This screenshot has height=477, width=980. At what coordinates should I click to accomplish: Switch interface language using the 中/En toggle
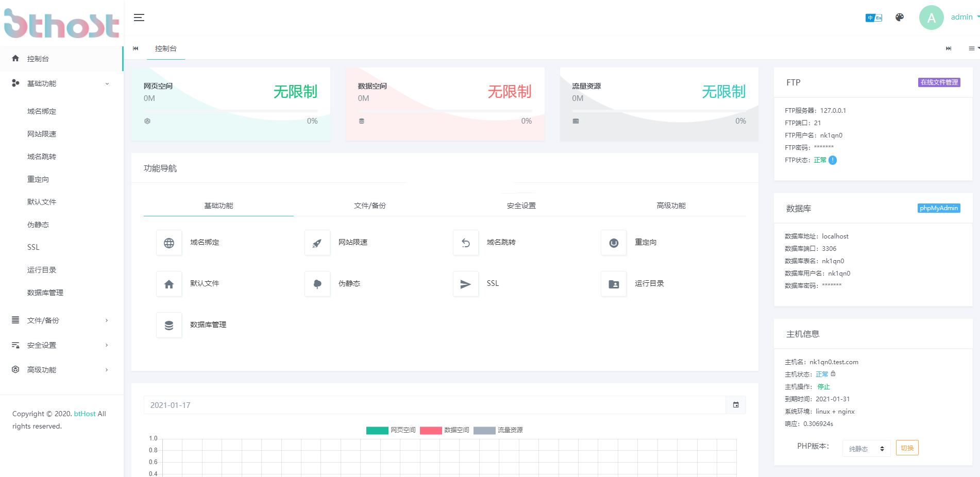[x=873, y=17]
